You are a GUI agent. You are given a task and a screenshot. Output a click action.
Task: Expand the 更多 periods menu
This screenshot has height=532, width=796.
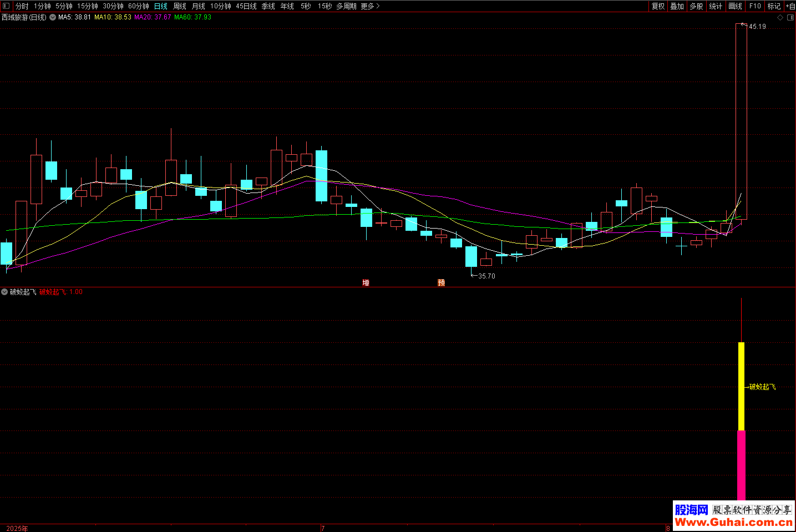coord(370,6)
